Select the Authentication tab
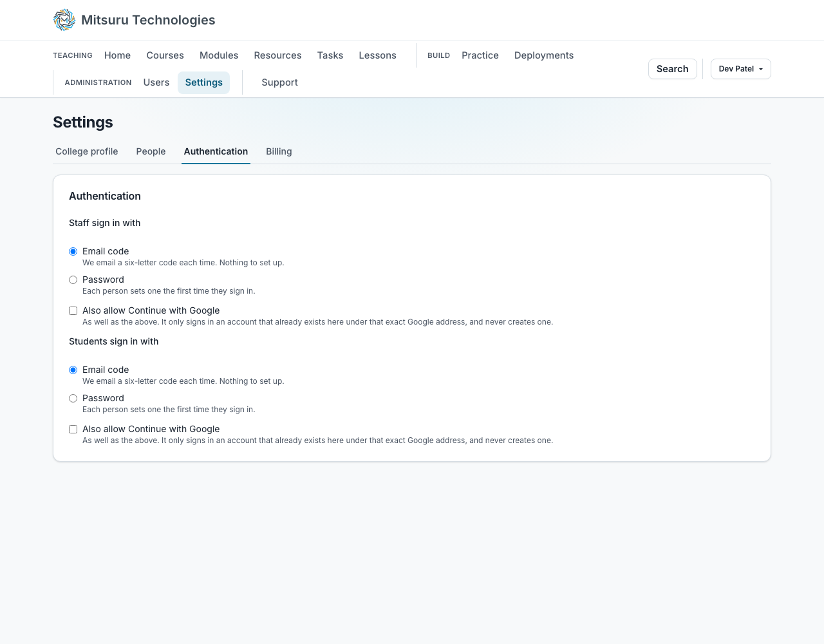Viewport: 824px width, 644px height. 216,151
